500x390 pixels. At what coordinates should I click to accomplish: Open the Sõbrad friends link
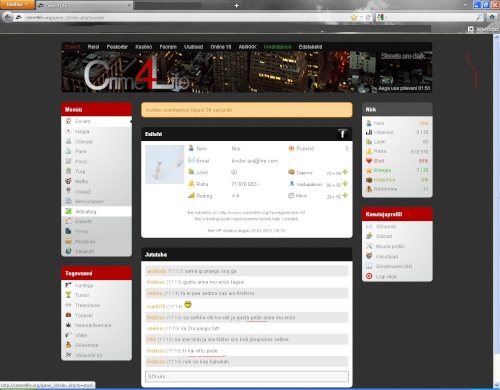[384, 236]
